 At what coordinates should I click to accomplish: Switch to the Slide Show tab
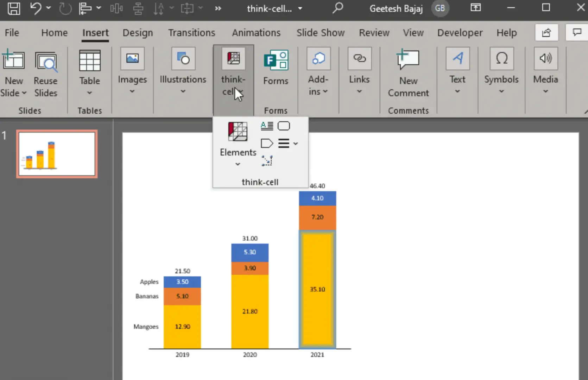[x=321, y=33]
